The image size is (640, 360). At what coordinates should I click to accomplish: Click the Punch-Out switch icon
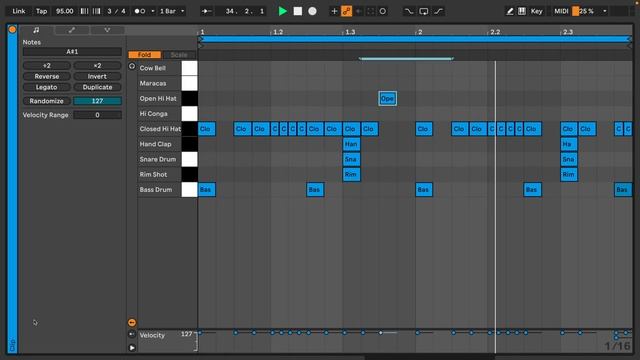pyautogui.click(x=439, y=11)
